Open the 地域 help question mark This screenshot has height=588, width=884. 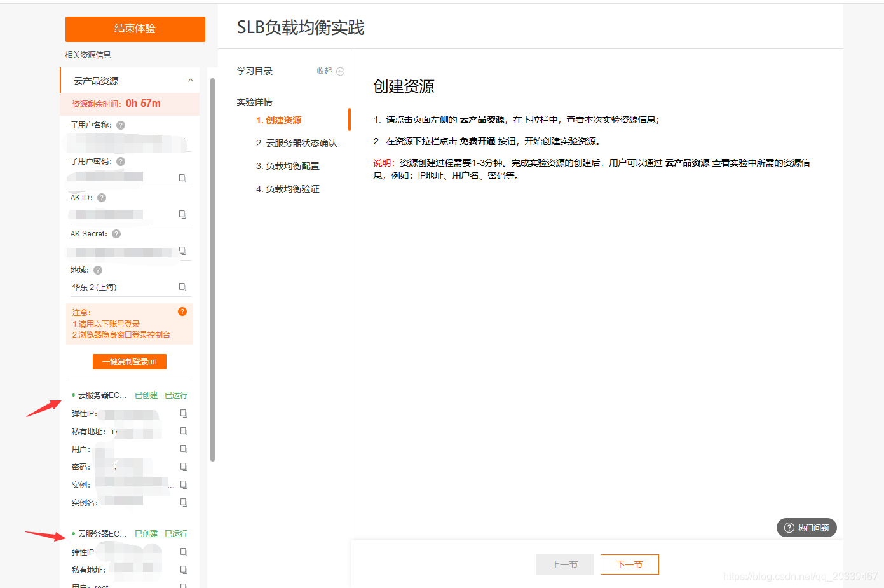[x=97, y=270]
